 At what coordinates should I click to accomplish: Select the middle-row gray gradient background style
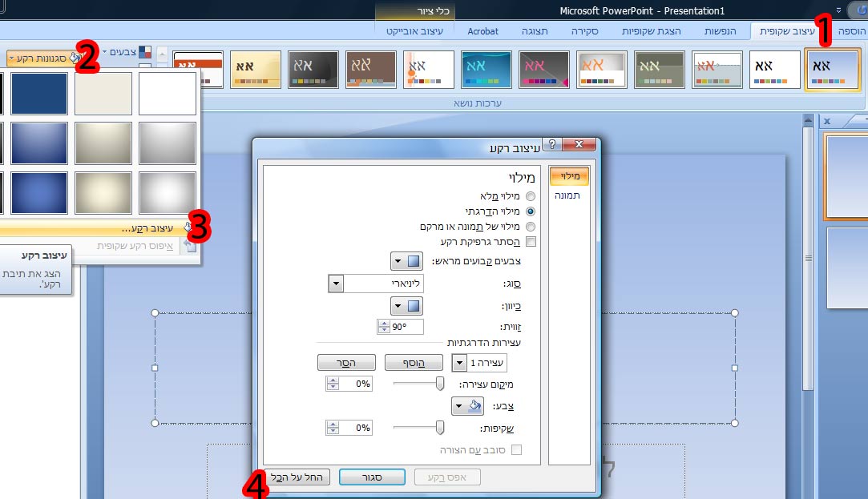[168, 143]
